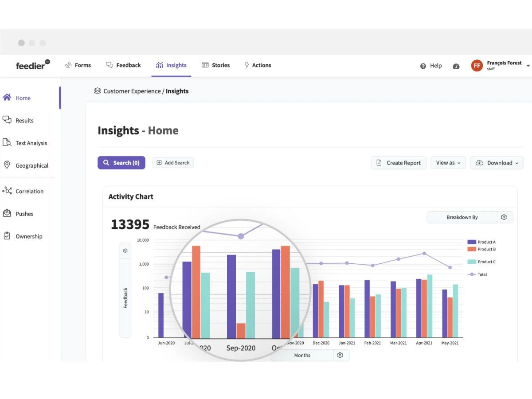Click the Ownership clipboard check icon
Image resolution: width=532 pixels, height=399 pixels.
coord(7,236)
